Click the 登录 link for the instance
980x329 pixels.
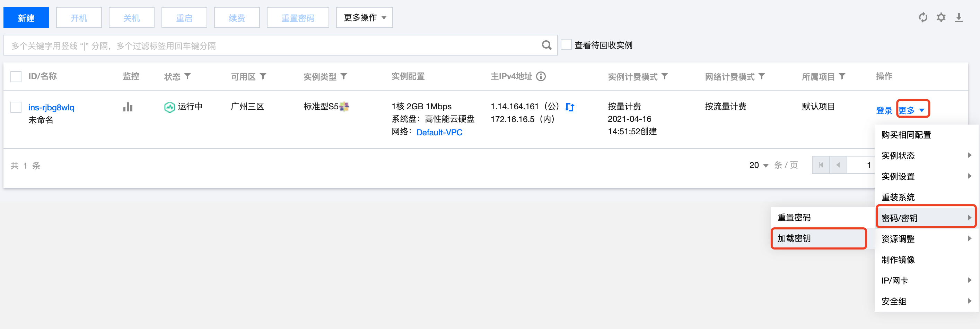tap(884, 110)
